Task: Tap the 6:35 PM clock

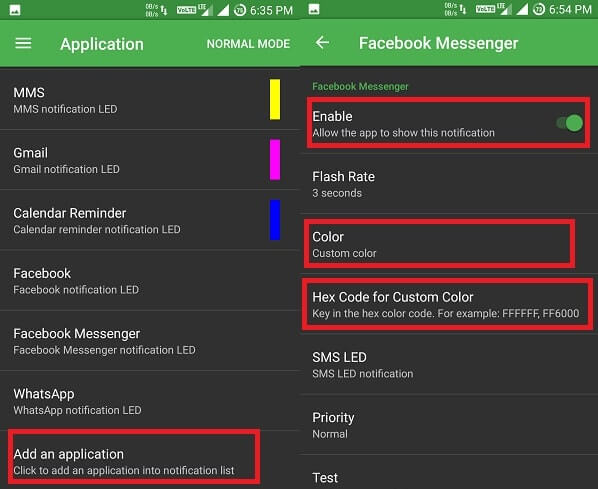Action: [x=271, y=10]
